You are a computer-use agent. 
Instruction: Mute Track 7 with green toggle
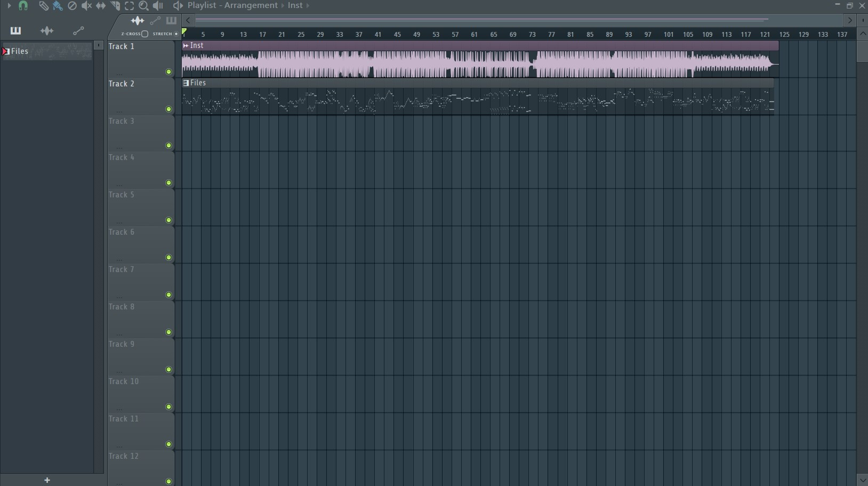[x=169, y=295]
